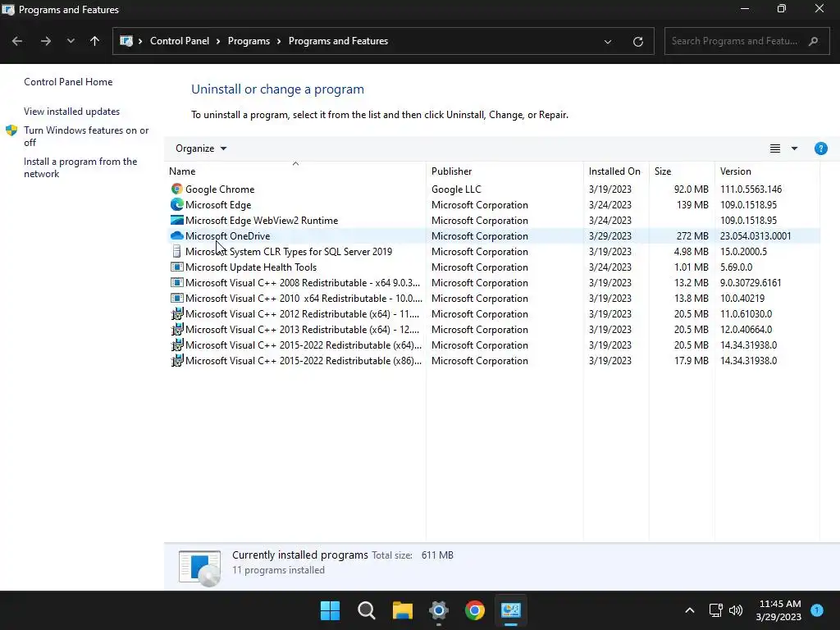This screenshot has height=630, width=840.
Task: Click the Visual C++ 2015-2022 (x86) icon
Action: coord(177,360)
